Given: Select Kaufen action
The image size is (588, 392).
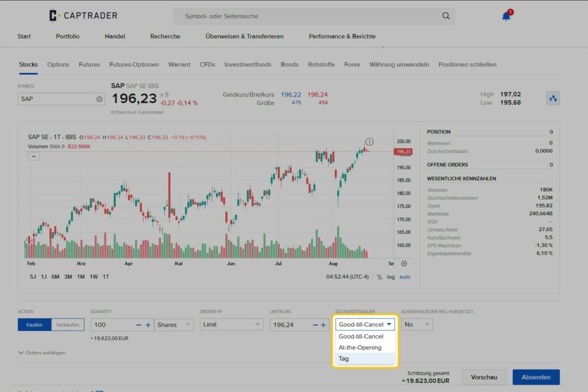Looking at the screenshot, I should 34,325.
